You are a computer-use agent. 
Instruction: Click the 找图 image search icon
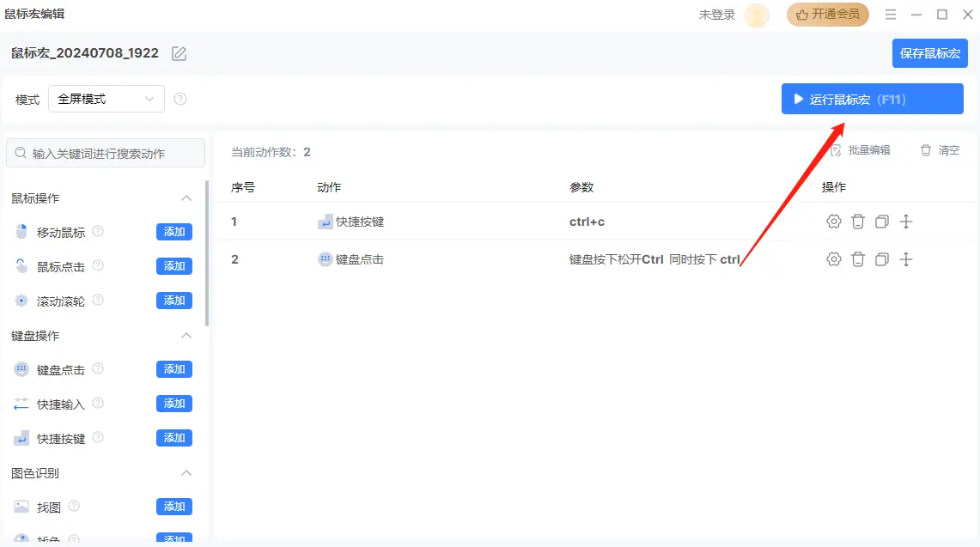(20, 506)
